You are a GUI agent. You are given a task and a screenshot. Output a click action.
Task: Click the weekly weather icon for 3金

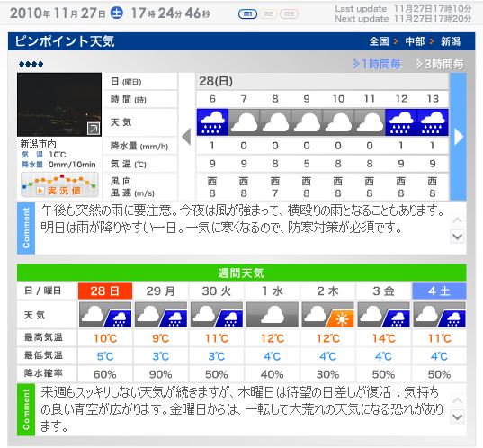click(384, 315)
